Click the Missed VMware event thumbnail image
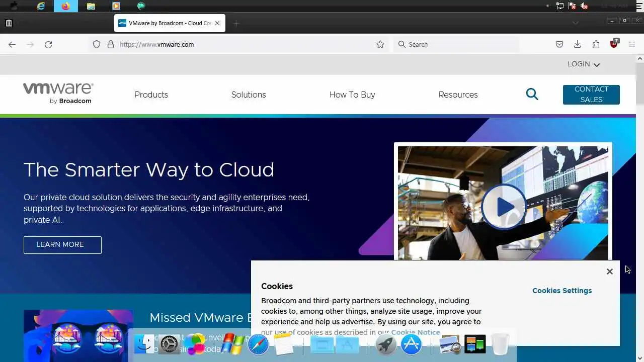 point(78,335)
